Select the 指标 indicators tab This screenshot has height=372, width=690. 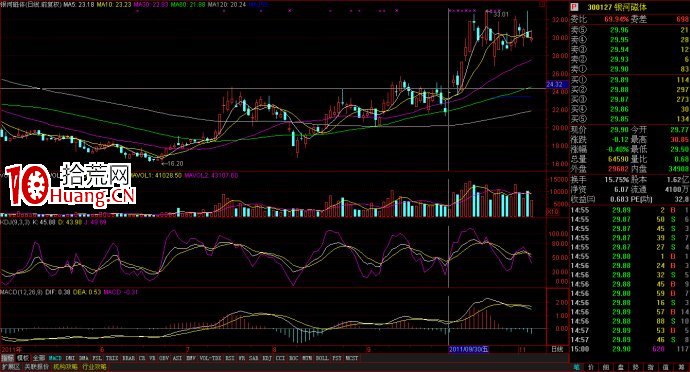tap(7, 358)
